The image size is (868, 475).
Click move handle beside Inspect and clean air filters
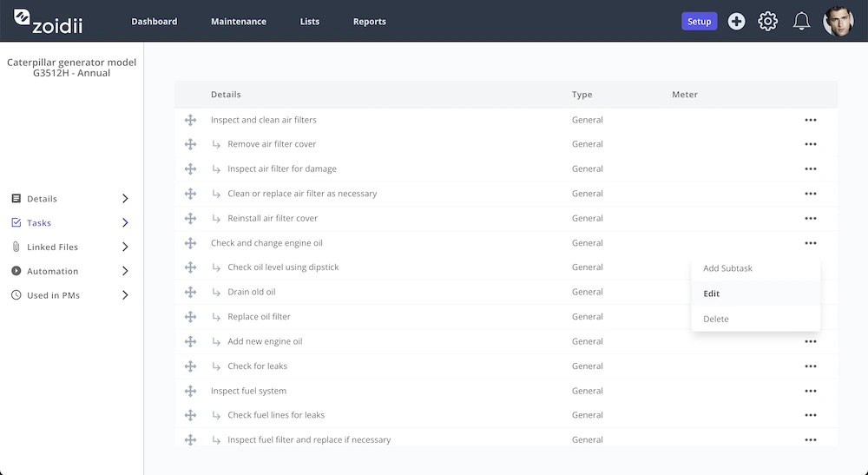coord(190,120)
